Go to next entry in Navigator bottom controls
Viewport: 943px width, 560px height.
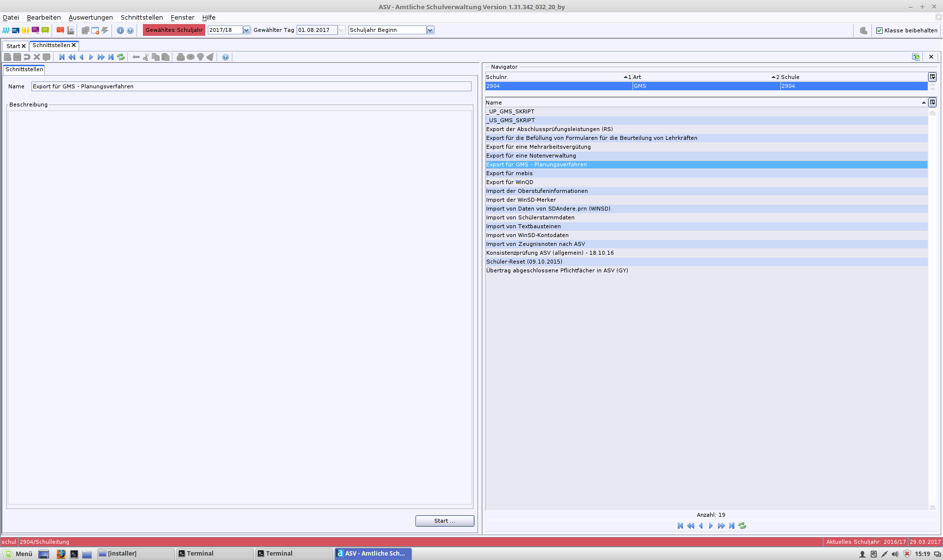711,526
